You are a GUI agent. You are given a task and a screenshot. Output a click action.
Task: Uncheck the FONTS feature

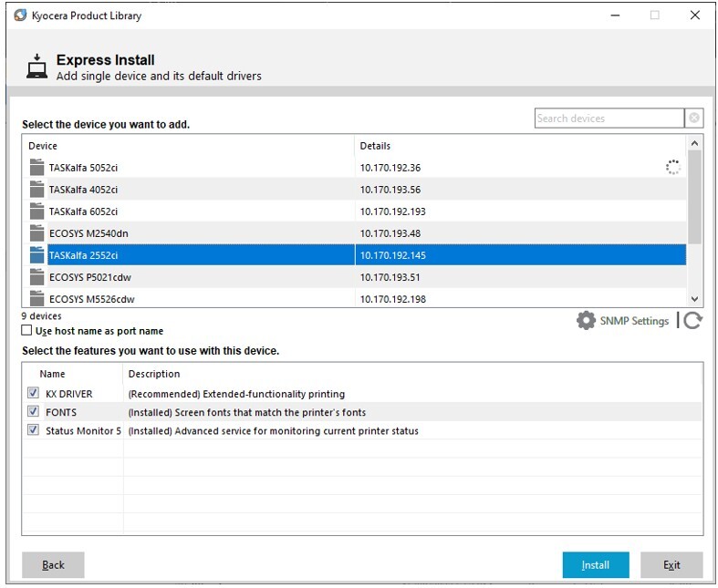pos(33,411)
